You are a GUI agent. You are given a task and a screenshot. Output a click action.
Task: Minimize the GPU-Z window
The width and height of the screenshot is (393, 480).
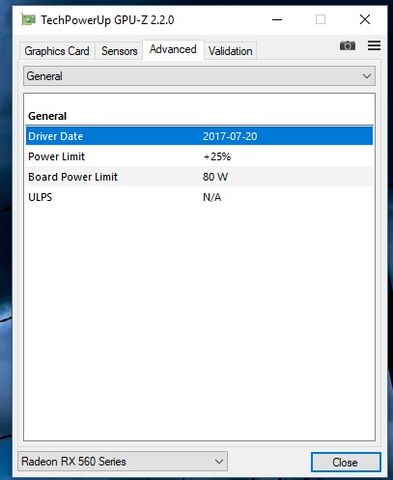pos(277,20)
